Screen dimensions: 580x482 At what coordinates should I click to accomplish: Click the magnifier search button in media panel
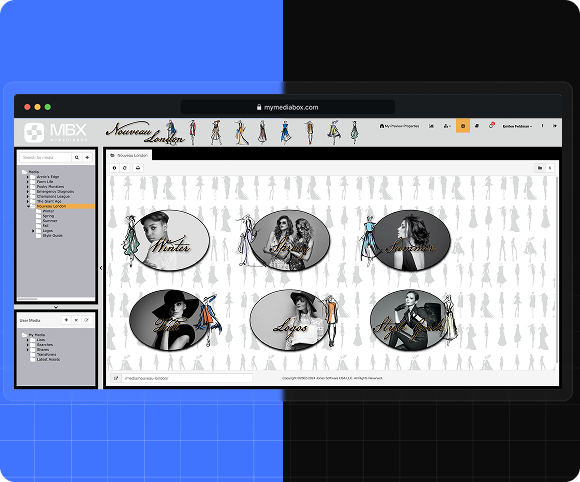coord(77,158)
